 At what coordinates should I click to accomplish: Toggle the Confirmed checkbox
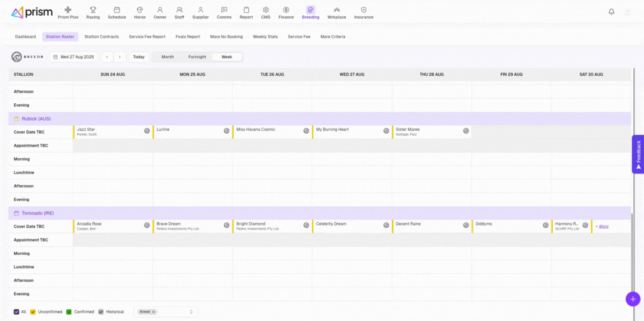point(69,311)
